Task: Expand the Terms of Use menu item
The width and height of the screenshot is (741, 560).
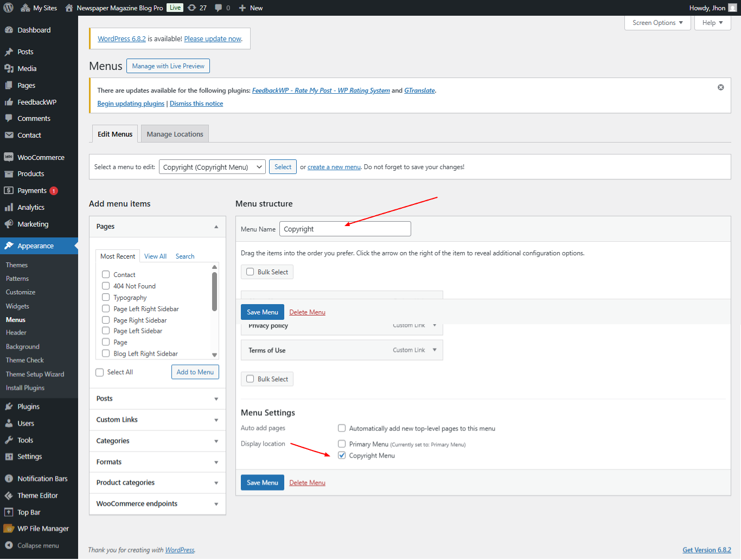Action: coord(435,350)
